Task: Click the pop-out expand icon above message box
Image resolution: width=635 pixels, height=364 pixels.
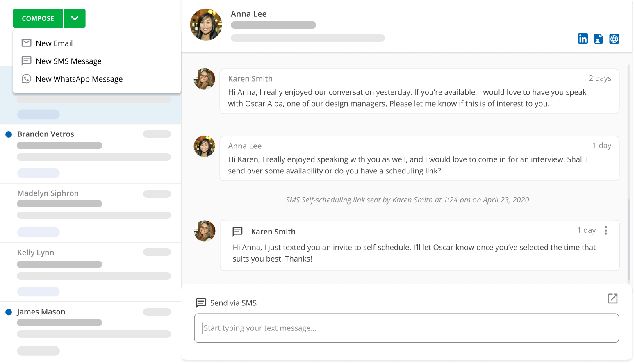Action: (612, 298)
